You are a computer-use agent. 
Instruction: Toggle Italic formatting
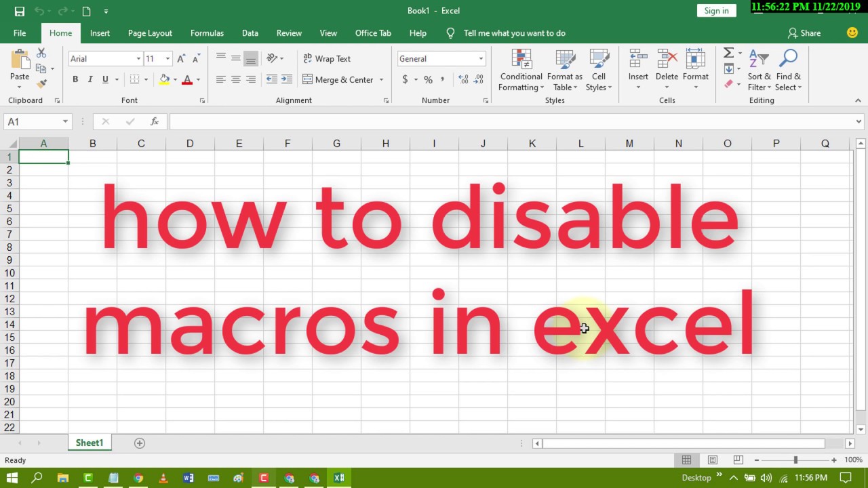[x=90, y=79]
